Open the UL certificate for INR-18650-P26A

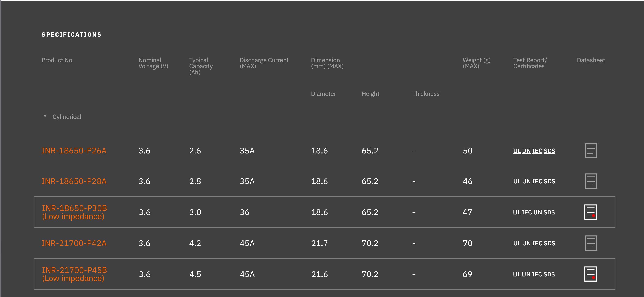pyautogui.click(x=517, y=151)
